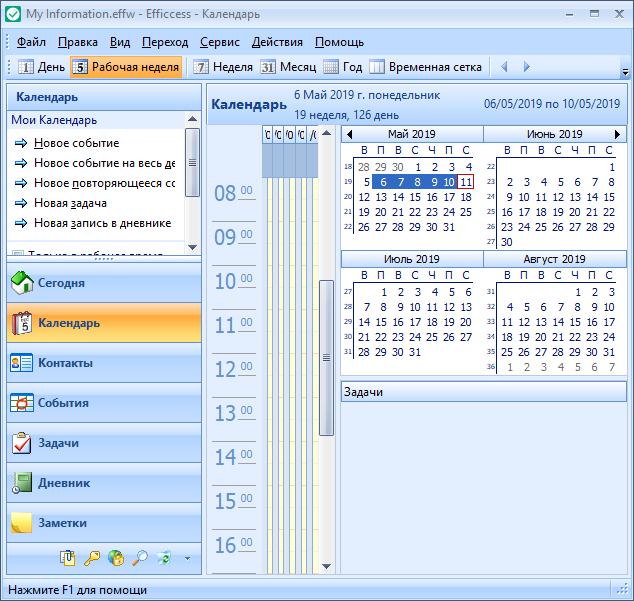Screen dimensions: 634x601
Task: Open the Действия menu
Action: click(277, 42)
